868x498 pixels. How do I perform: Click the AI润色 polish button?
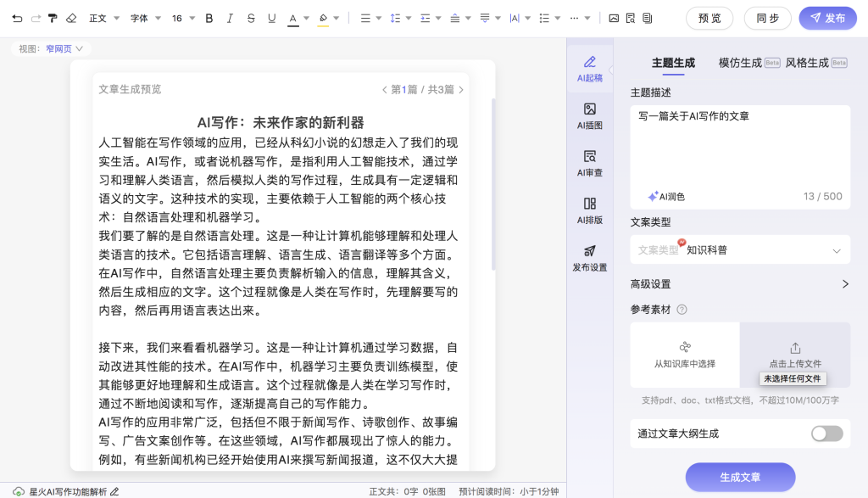pyautogui.click(x=666, y=197)
